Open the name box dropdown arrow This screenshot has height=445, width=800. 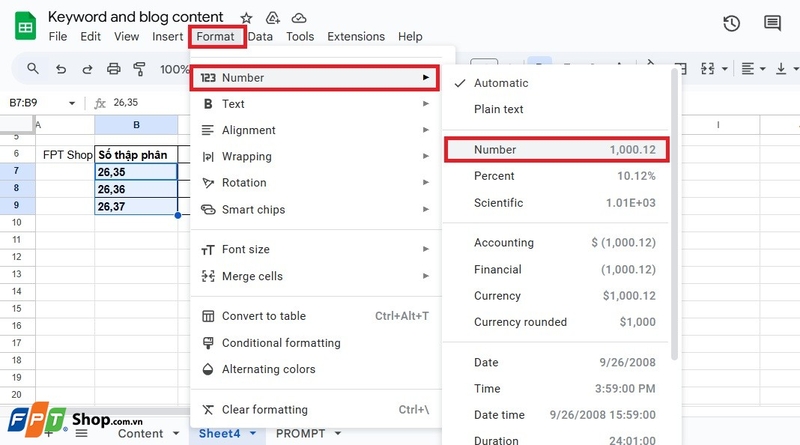tap(72, 103)
